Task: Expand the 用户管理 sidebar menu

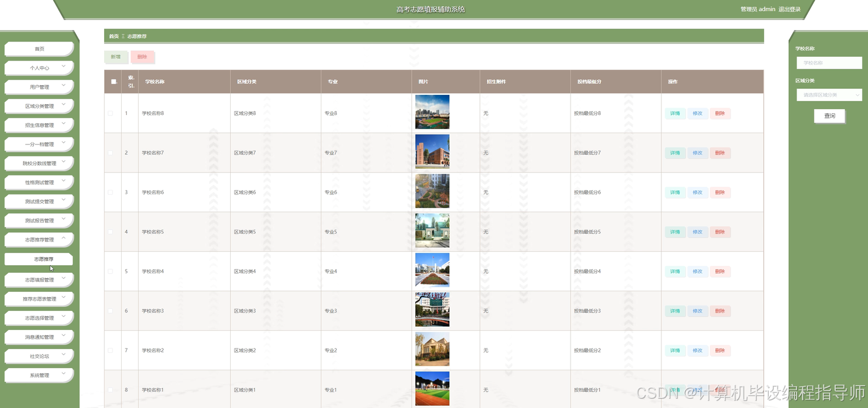Action: [39, 87]
